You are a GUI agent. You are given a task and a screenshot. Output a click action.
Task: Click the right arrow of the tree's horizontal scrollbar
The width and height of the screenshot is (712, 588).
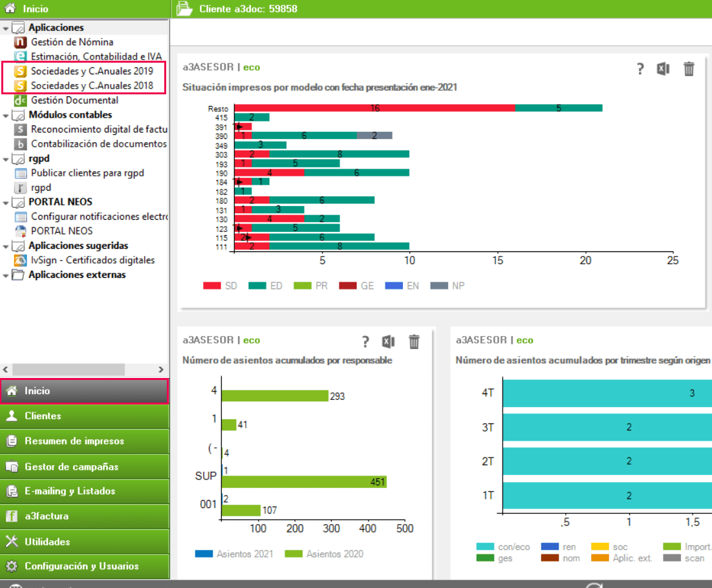click(x=162, y=370)
